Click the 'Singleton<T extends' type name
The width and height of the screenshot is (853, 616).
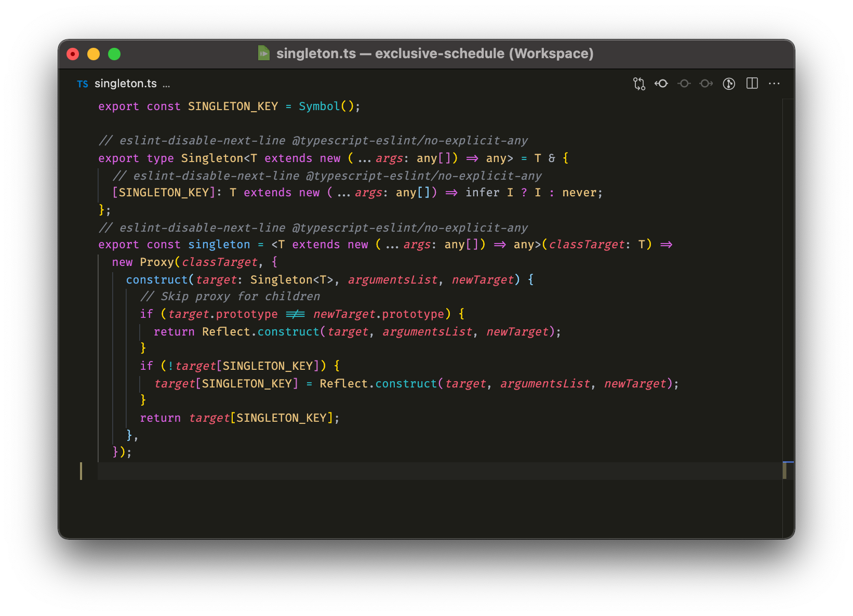(212, 158)
